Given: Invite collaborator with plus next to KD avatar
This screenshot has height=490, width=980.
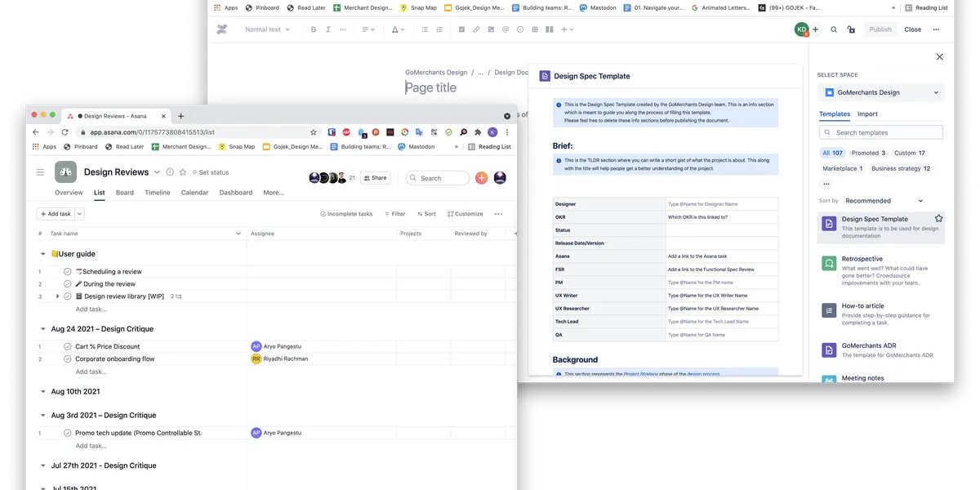Looking at the screenshot, I should [815, 29].
